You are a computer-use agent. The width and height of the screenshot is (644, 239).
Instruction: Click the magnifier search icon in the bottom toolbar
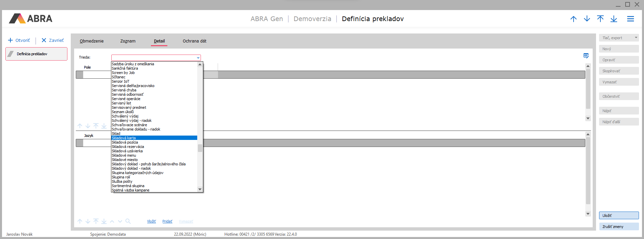click(x=128, y=221)
